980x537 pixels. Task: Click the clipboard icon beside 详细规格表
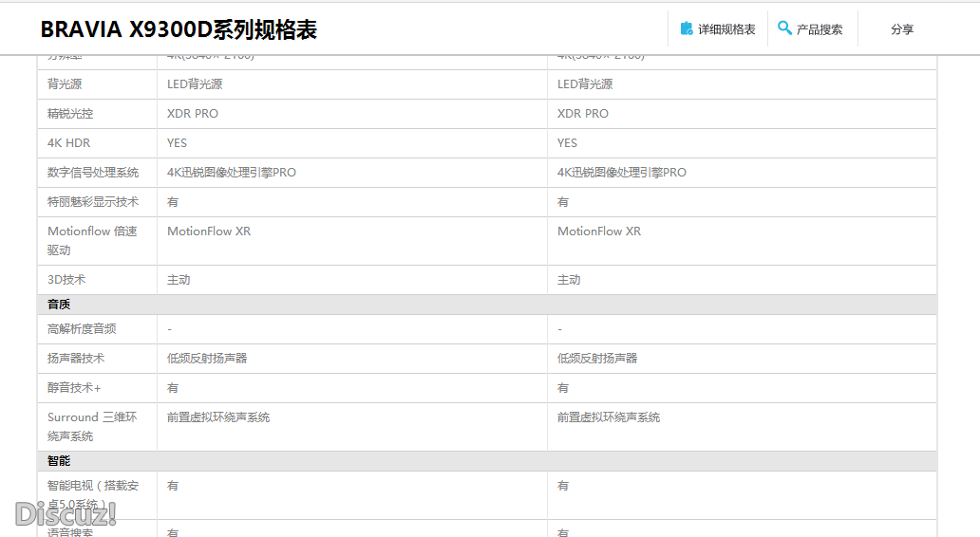click(x=687, y=28)
